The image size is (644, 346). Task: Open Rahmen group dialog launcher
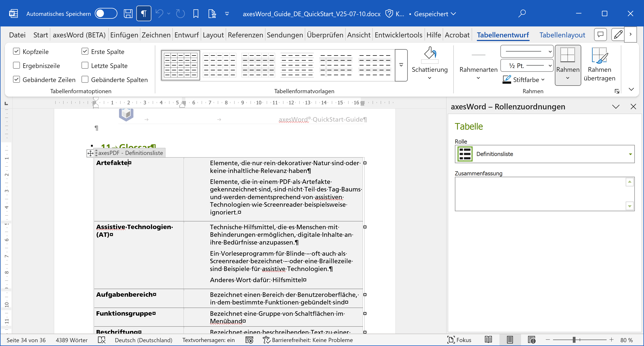click(x=617, y=91)
